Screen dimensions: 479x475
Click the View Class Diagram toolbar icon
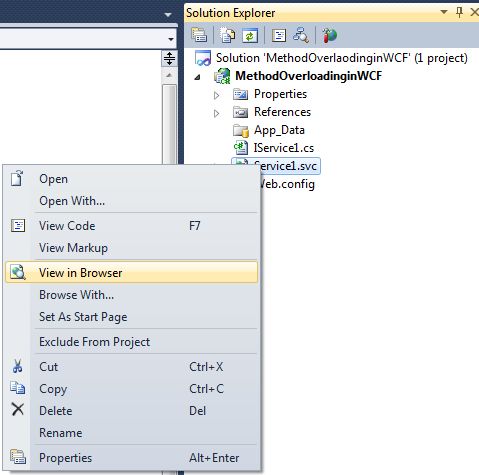click(301, 35)
